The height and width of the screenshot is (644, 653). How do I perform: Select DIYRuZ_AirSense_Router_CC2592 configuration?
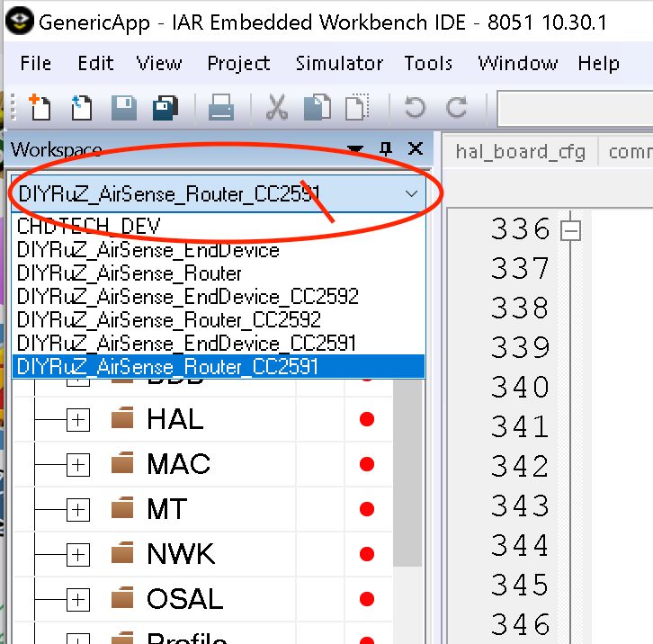[x=219, y=320]
